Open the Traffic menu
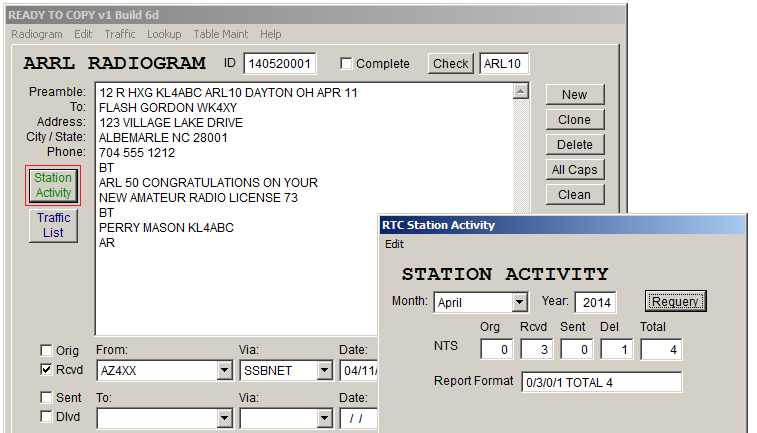This screenshot has height=433, width=757. [x=120, y=34]
